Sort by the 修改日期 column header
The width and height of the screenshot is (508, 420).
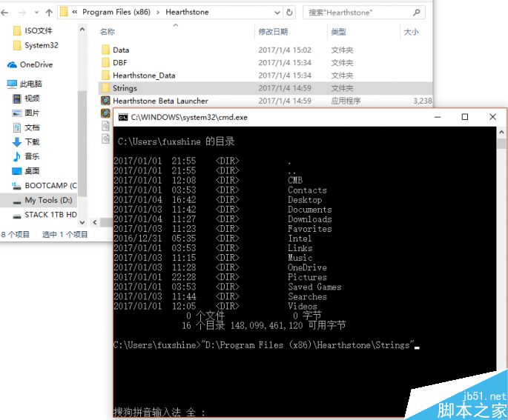pos(272,32)
